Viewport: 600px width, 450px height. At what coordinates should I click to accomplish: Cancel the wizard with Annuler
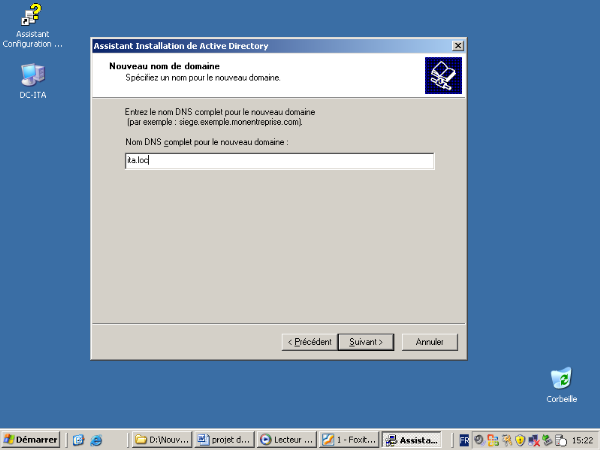(429, 342)
